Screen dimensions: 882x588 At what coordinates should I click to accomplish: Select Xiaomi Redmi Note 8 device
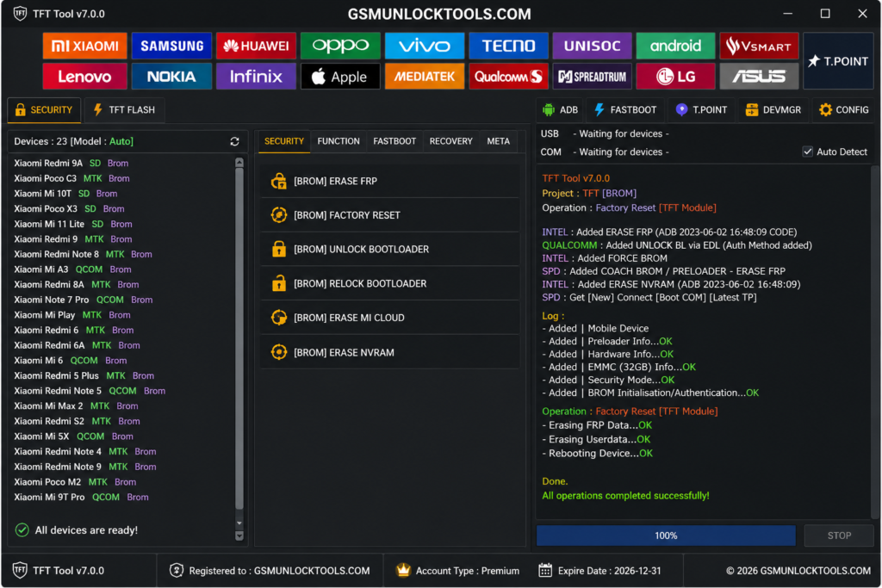tap(84, 254)
